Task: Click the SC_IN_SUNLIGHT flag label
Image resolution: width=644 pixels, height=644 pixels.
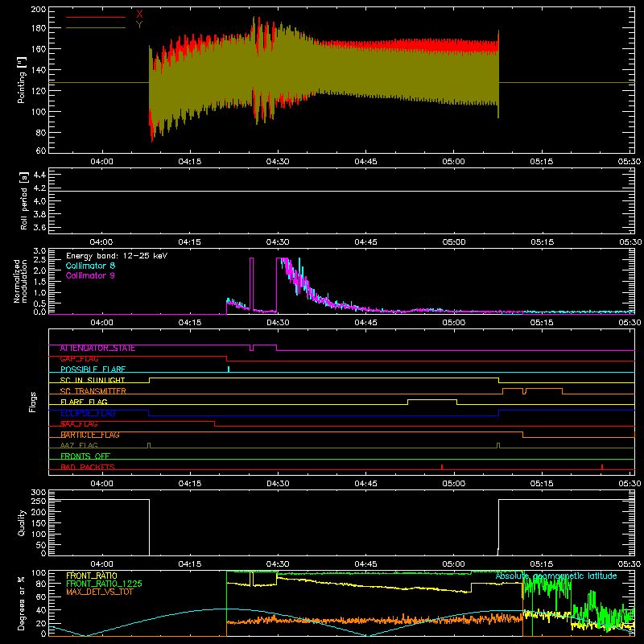Action: coord(93,380)
